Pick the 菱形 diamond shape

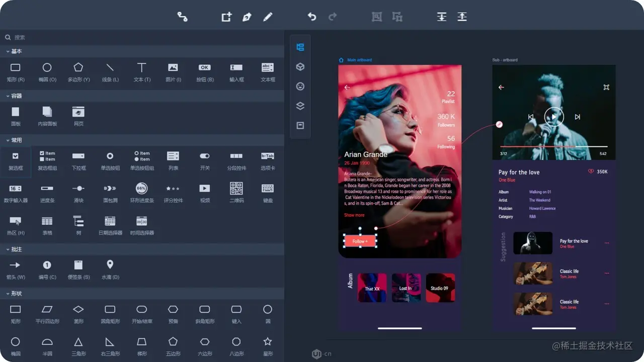78,314
